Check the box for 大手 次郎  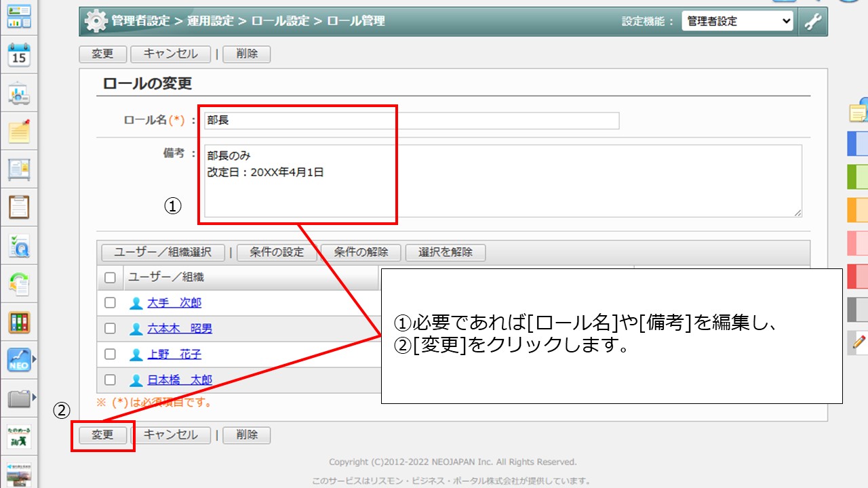(110, 303)
